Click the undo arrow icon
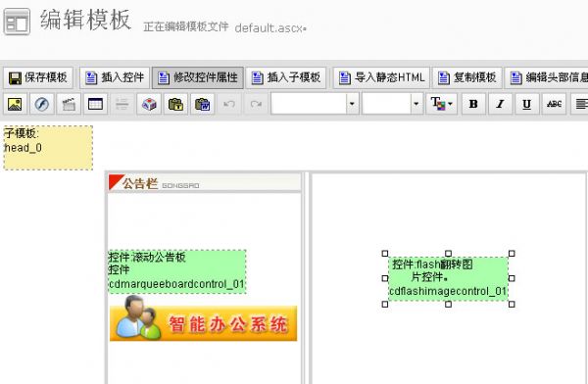Viewport: 588px width, 384px height. (x=229, y=104)
